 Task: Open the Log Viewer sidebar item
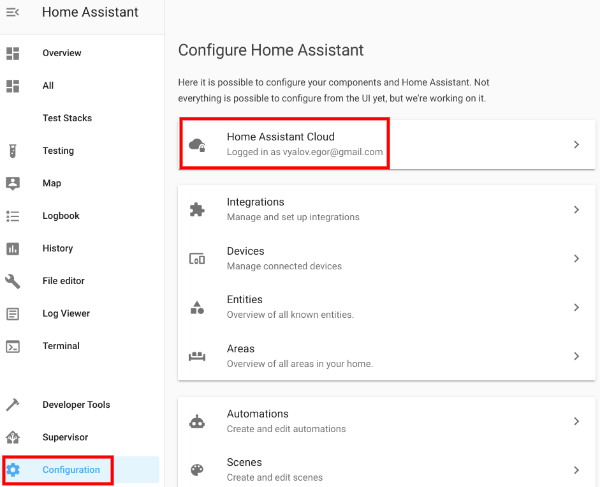(x=66, y=313)
